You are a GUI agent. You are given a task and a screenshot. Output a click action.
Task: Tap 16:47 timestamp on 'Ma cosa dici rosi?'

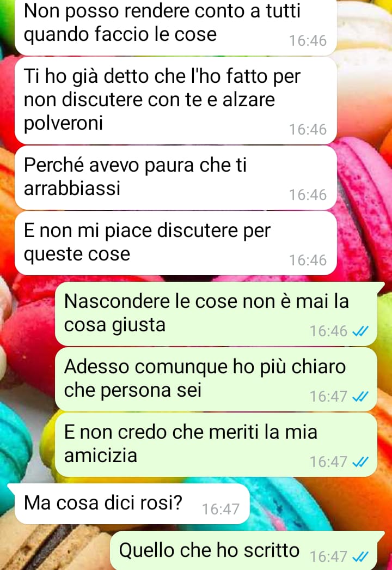coord(220,509)
